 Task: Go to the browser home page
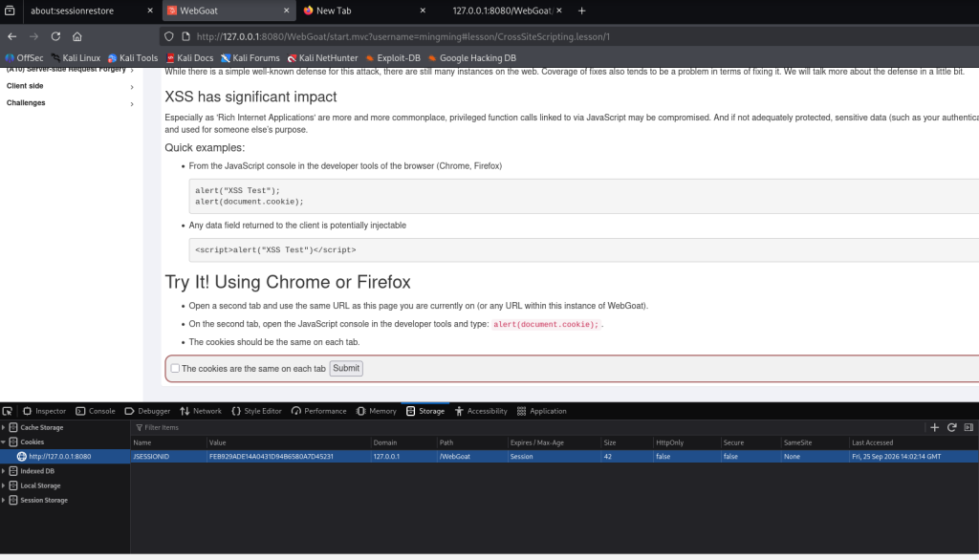(x=76, y=37)
